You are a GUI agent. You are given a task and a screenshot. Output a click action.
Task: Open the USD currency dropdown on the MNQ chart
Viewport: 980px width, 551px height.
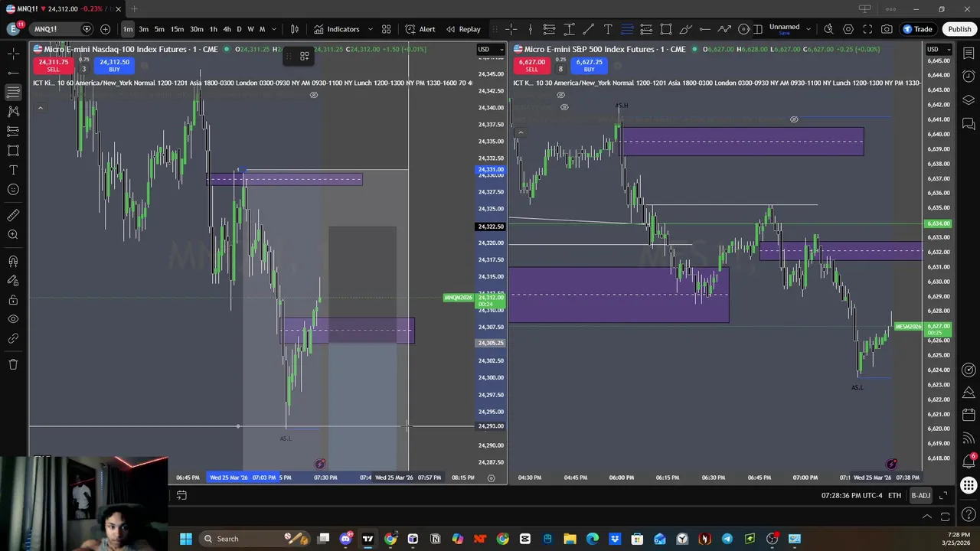click(x=491, y=50)
